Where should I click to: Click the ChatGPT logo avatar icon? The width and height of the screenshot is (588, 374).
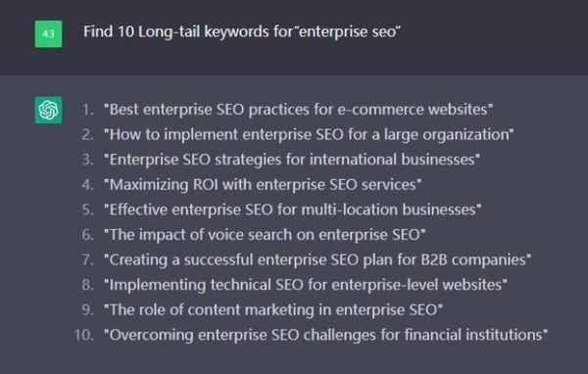[48, 110]
